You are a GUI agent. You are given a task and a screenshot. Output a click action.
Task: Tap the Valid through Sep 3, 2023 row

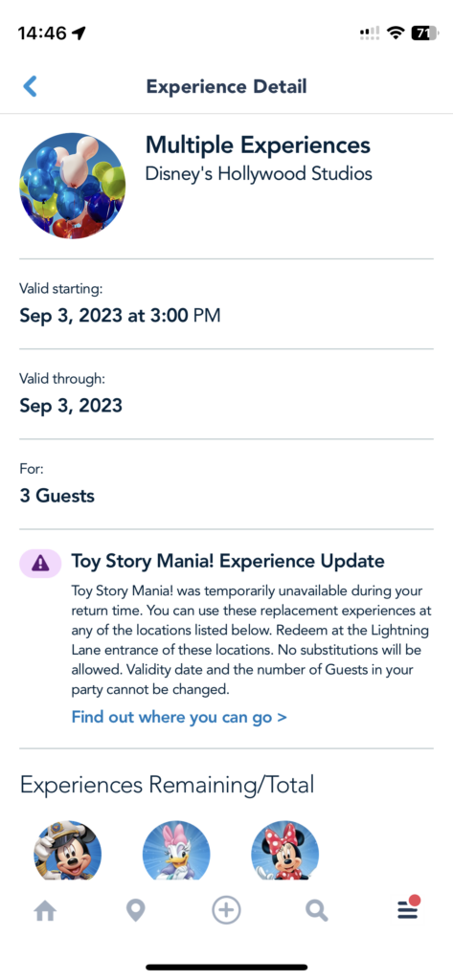coord(226,393)
